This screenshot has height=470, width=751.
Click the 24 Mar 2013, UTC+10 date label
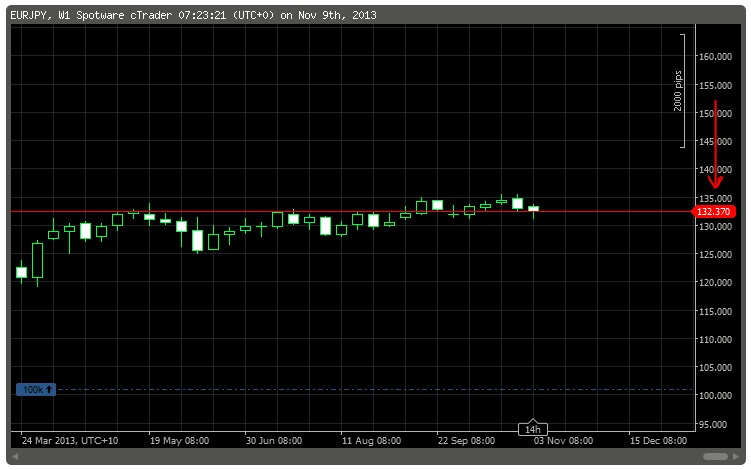click(x=70, y=441)
